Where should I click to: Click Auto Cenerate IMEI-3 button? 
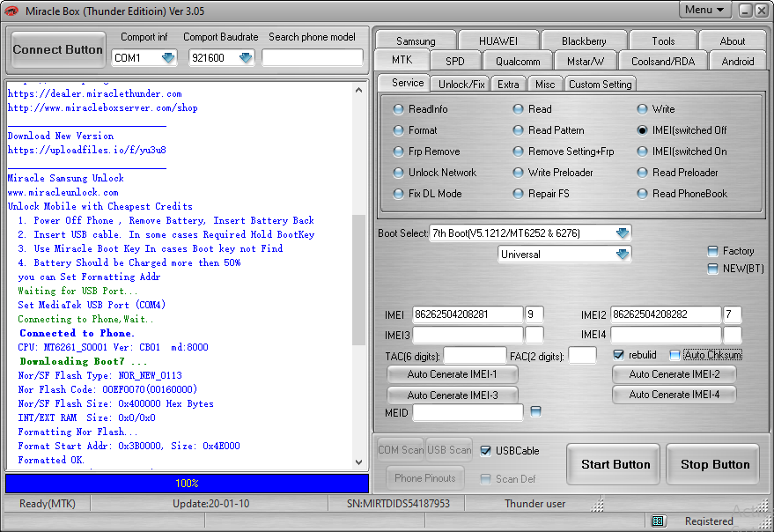pyautogui.click(x=452, y=395)
